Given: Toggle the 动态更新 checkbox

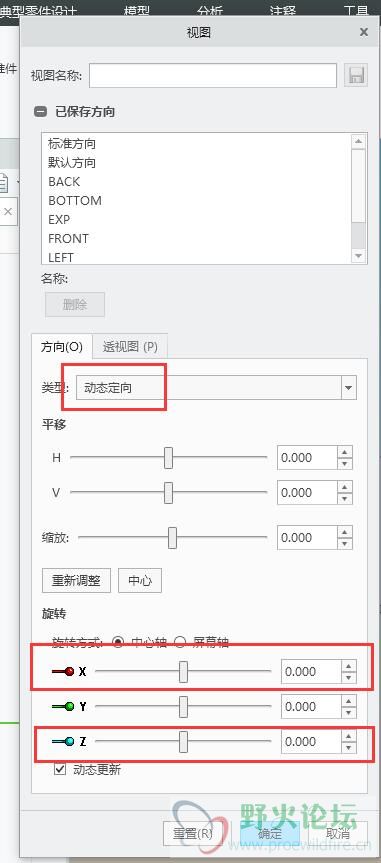Looking at the screenshot, I should pos(59,769).
